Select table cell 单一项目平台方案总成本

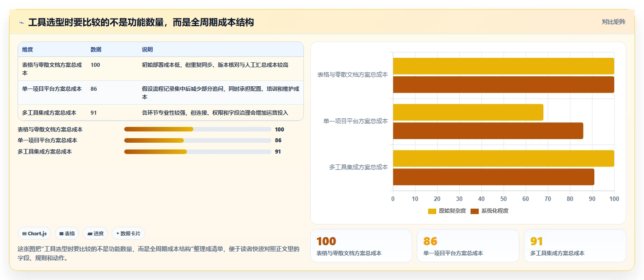pyautogui.click(x=52, y=89)
